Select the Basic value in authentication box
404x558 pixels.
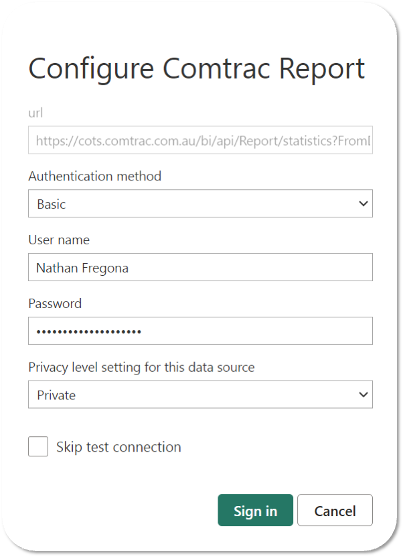click(x=51, y=204)
